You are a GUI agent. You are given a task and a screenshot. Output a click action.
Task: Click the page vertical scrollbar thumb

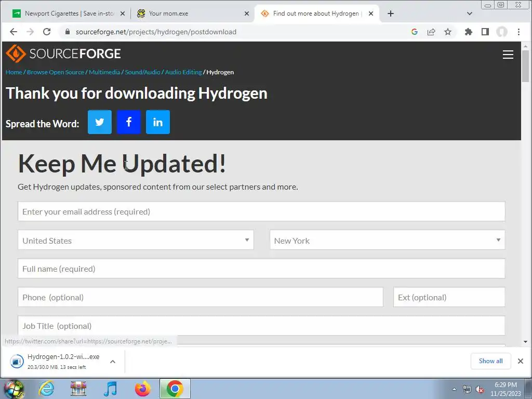(526, 66)
